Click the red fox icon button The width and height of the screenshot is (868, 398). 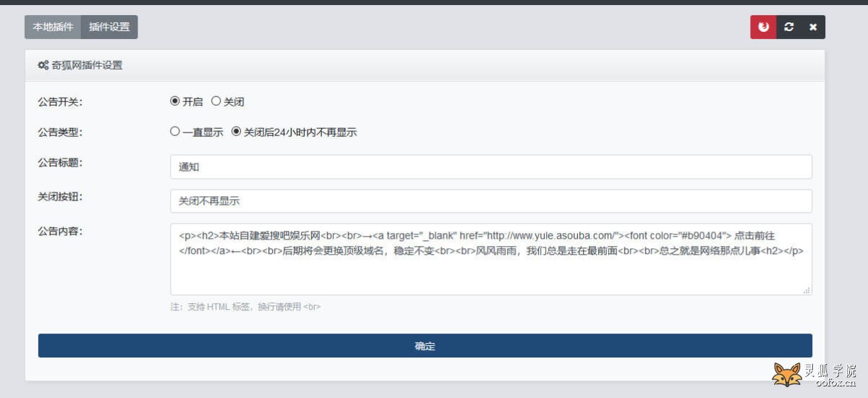click(x=763, y=27)
